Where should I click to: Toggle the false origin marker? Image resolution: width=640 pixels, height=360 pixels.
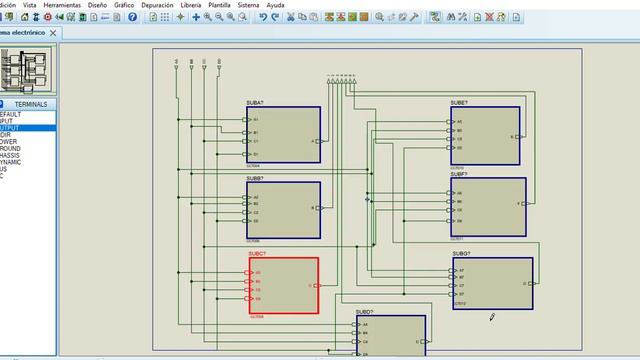[x=180, y=17]
